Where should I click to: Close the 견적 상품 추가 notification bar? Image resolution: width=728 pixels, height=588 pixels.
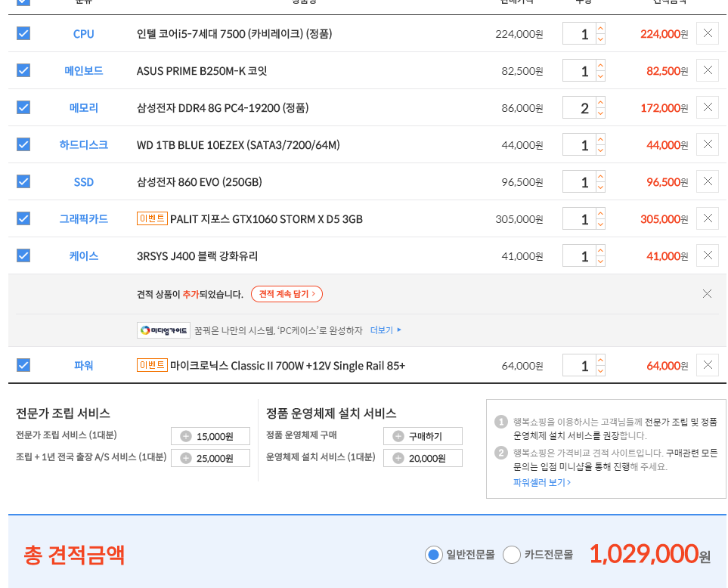point(707,294)
